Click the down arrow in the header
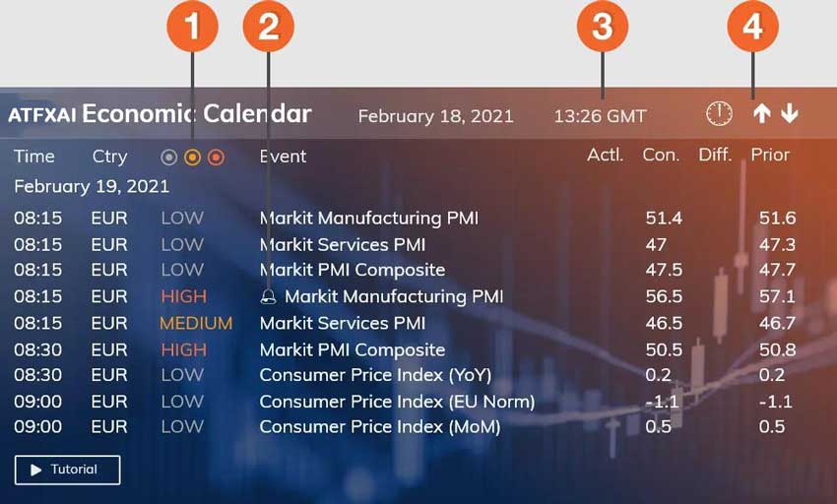Screen dimensions: 837x504 [x=789, y=114]
